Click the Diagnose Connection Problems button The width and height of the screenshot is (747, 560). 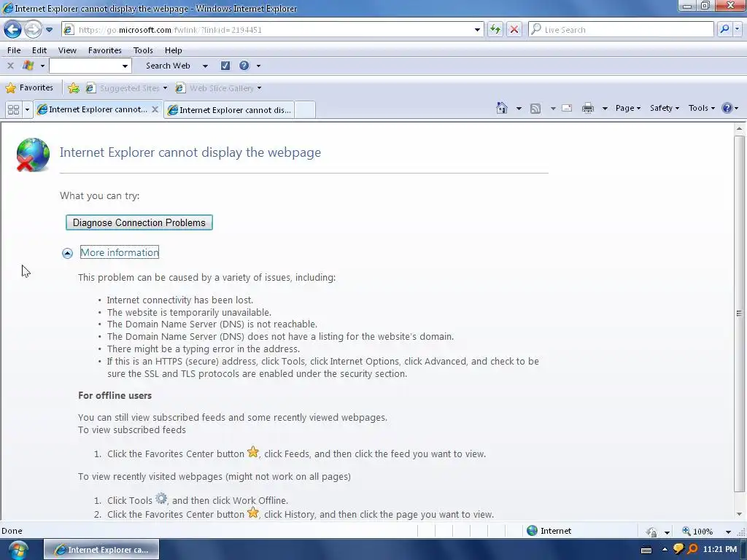click(139, 222)
